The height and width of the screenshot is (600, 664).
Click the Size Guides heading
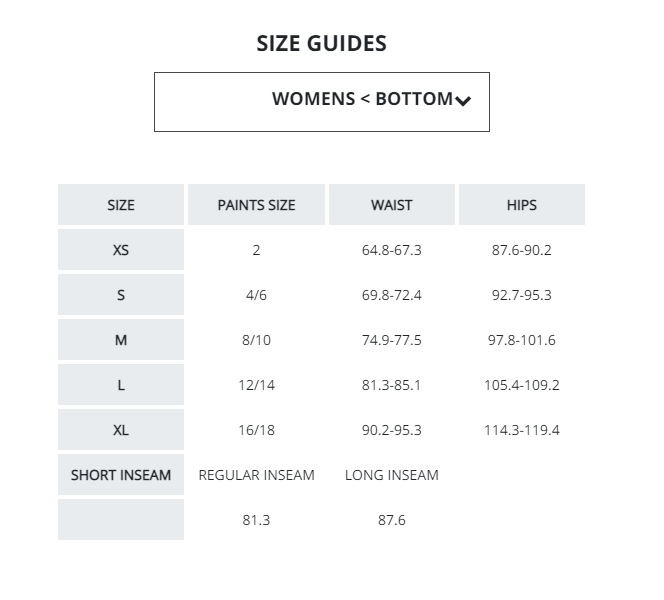tap(321, 43)
